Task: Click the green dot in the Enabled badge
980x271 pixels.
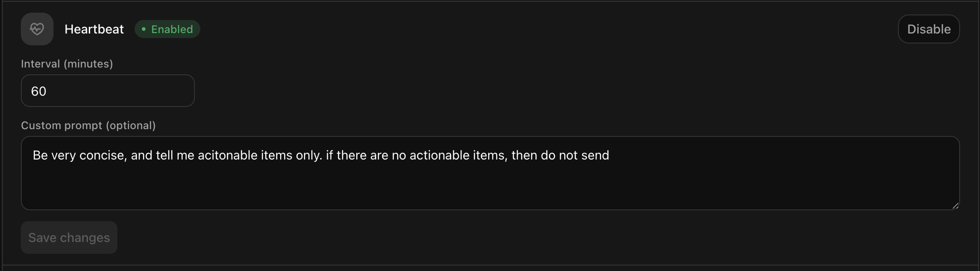Action: [143, 29]
